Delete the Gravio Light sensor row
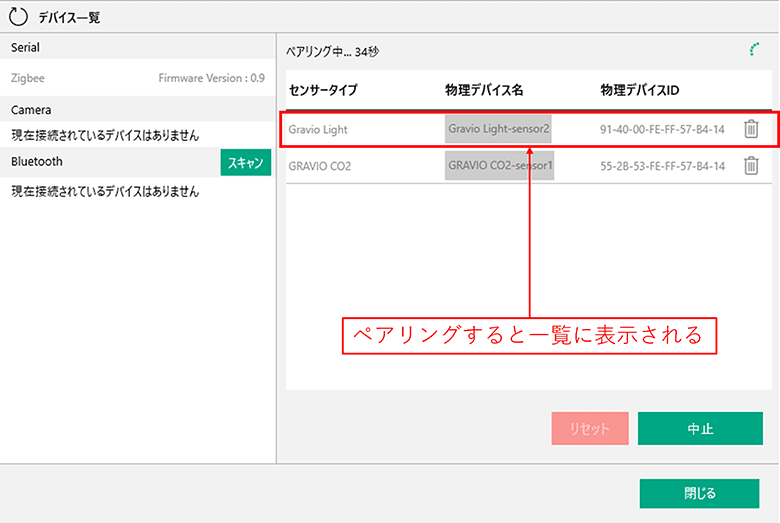 pos(751,129)
